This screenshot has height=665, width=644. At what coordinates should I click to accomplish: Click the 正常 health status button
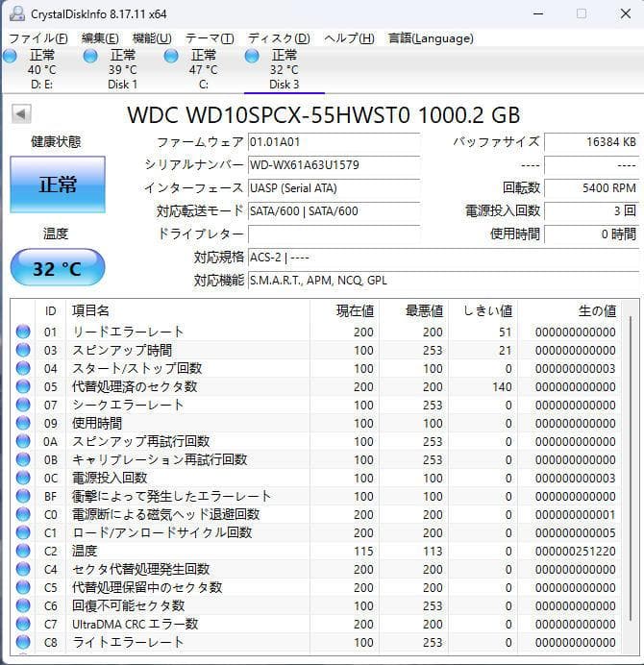pos(58,185)
